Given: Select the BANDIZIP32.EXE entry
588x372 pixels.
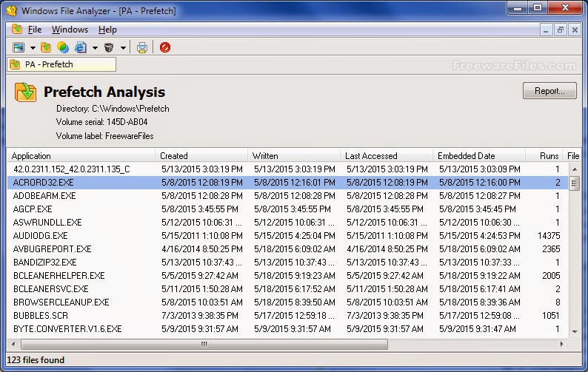Looking at the screenshot, I should pyautogui.click(x=44, y=263).
